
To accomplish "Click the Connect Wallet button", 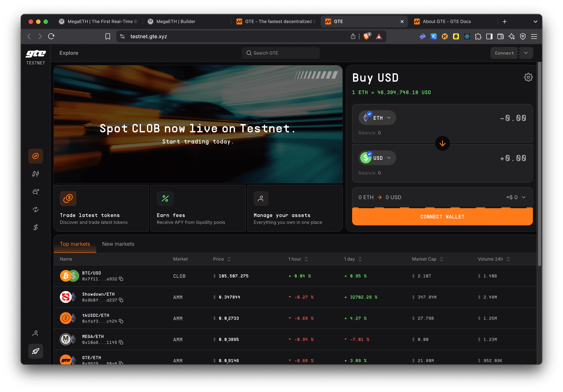I will pyautogui.click(x=442, y=217).
